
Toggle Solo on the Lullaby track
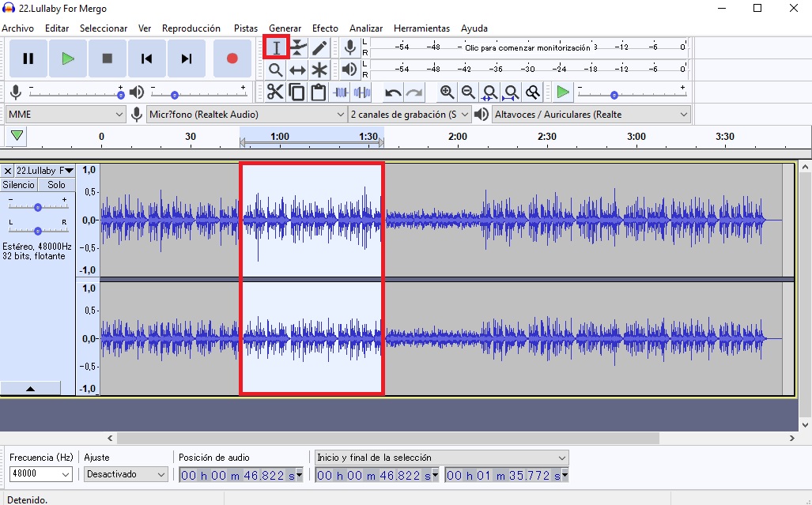point(56,185)
